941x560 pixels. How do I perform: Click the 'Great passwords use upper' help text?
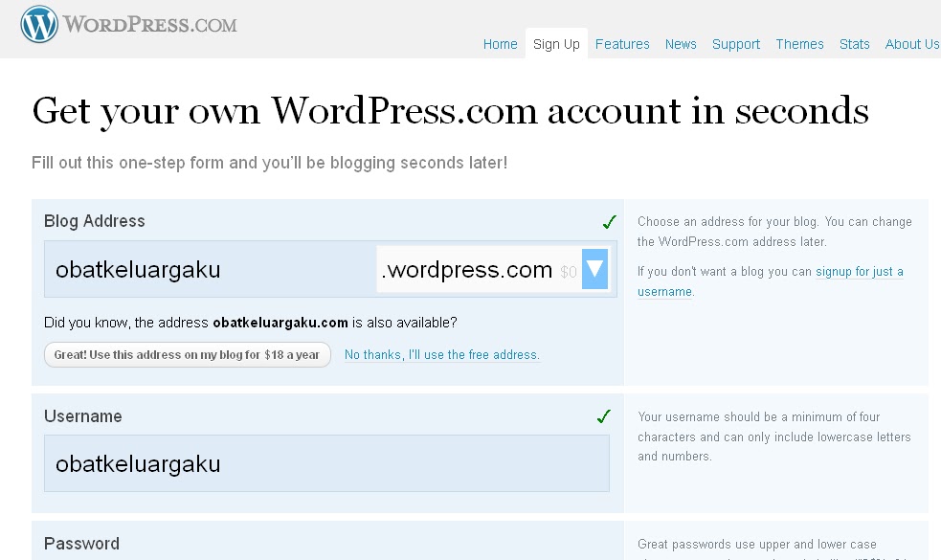(x=757, y=545)
